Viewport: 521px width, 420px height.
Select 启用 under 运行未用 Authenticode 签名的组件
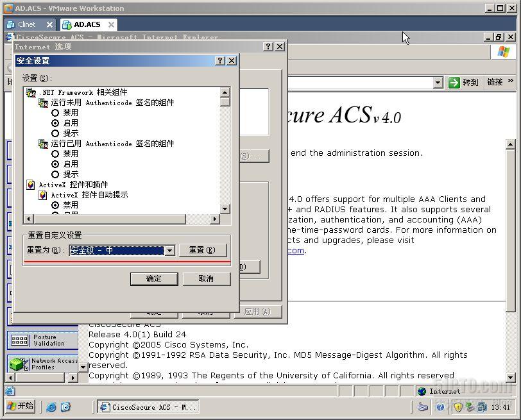(55, 123)
